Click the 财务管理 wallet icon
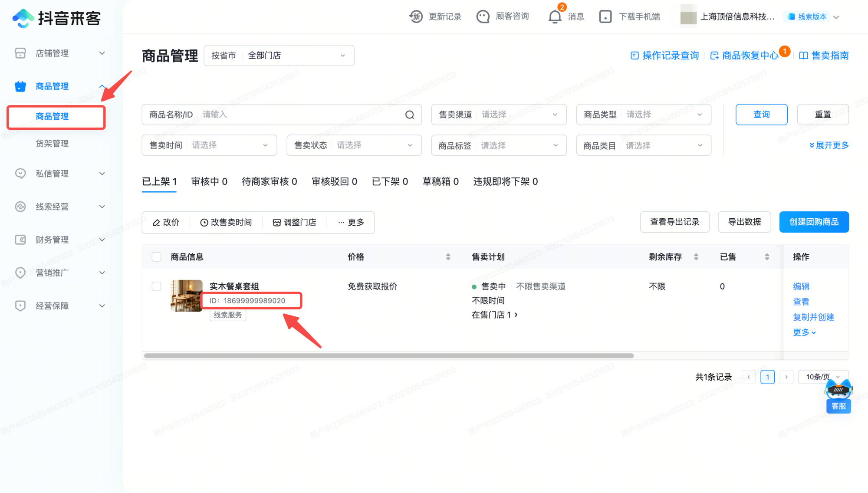 click(x=20, y=240)
